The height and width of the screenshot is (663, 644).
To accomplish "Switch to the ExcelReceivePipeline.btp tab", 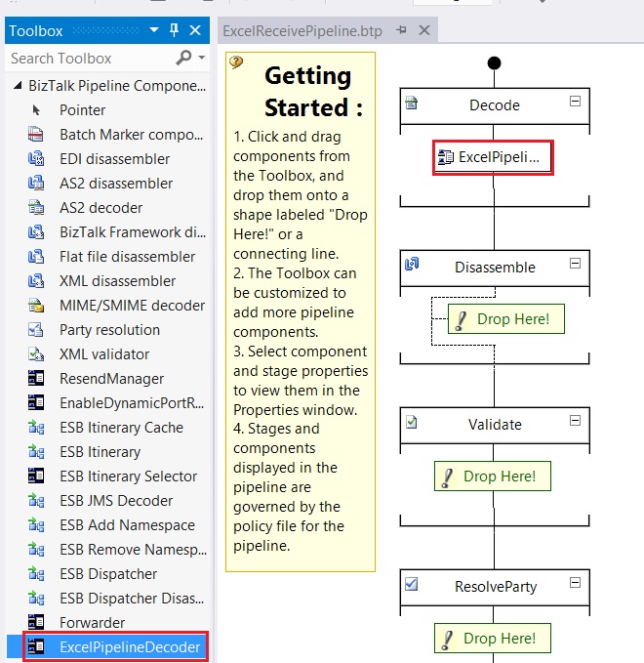I will click(x=302, y=31).
